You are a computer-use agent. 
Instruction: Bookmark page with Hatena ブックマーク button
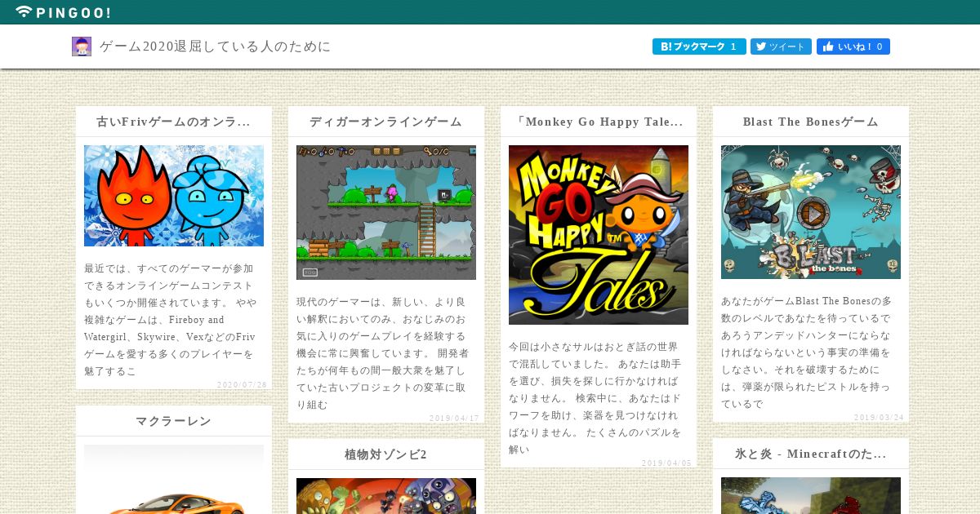699,47
